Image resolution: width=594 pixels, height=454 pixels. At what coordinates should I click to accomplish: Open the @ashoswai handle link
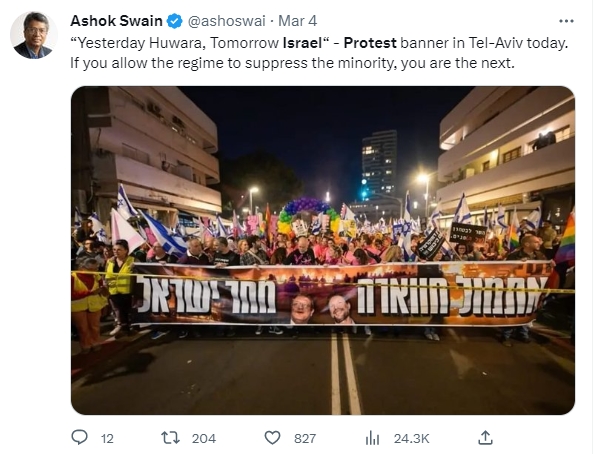click(x=227, y=21)
